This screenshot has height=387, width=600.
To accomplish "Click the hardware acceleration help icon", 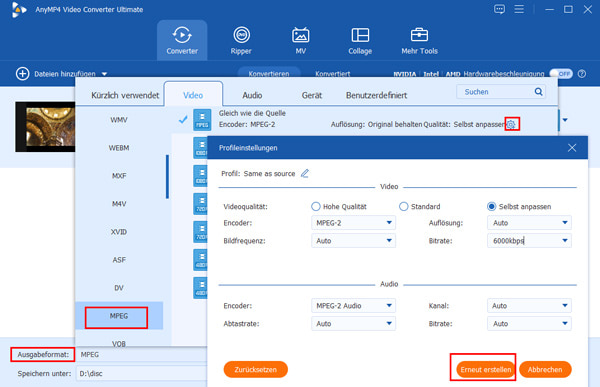I will point(582,73).
